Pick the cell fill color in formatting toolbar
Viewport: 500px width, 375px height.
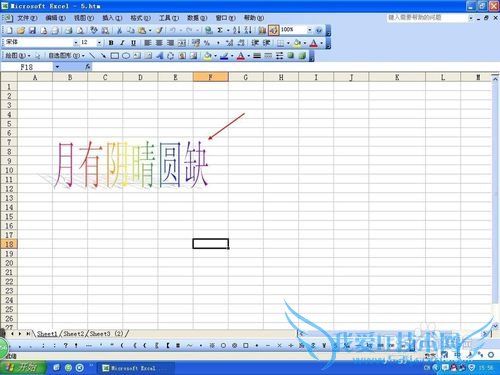pyautogui.click(x=297, y=43)
